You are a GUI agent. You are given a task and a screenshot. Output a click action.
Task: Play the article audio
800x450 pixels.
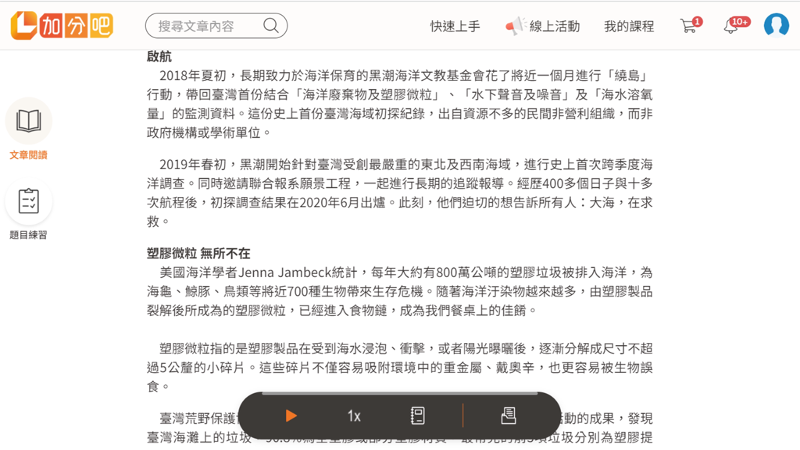pos(291,416)
